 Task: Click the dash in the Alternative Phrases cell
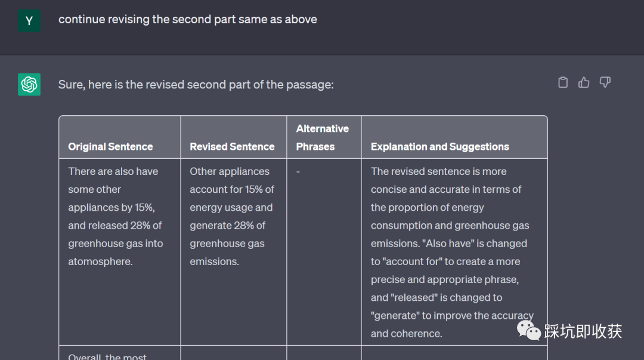coord(298,172)
